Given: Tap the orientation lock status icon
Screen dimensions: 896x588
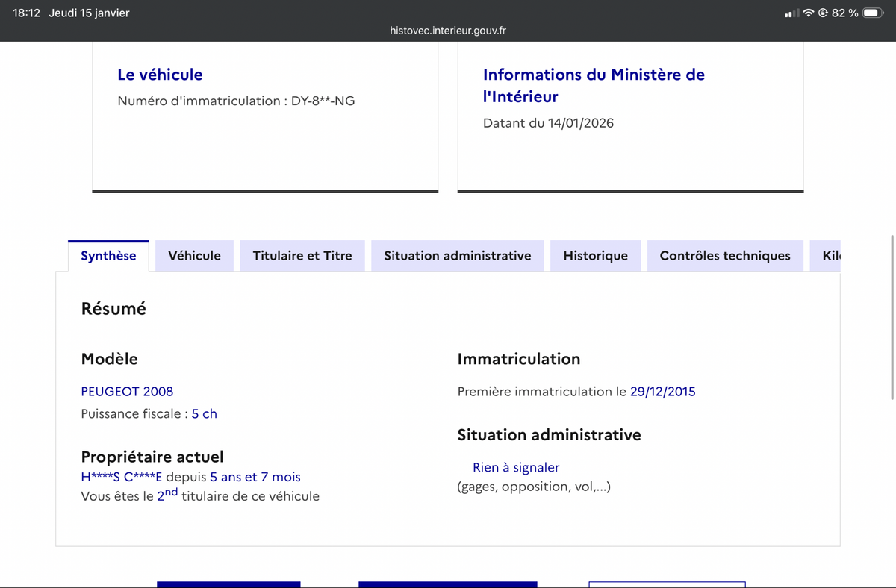Looking at the screenshot, I should (824, 13).
